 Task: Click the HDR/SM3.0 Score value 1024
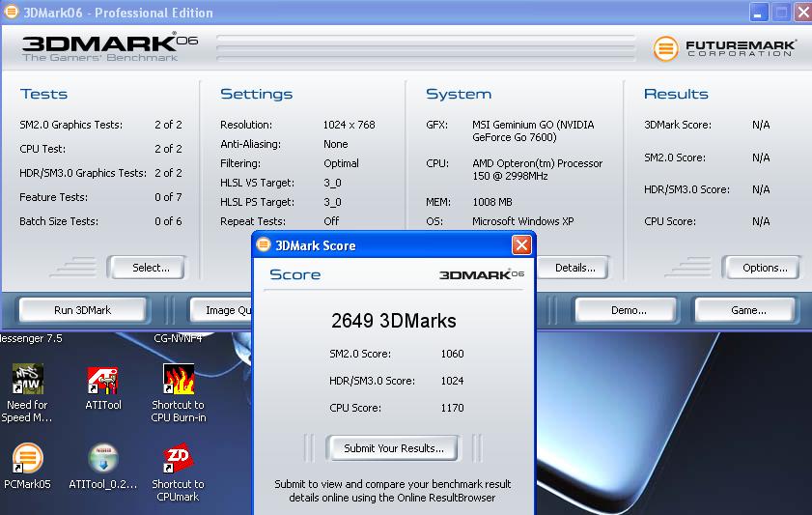click(x=452, y=381)
